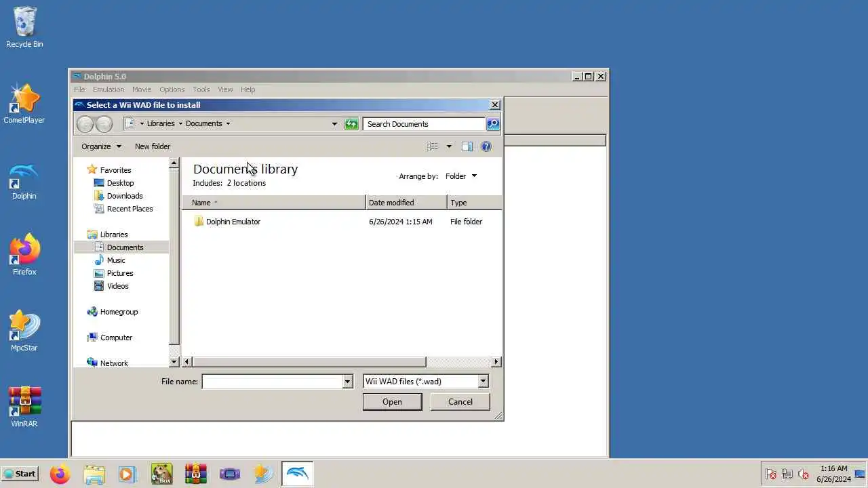Screen dimensions: 868x488
Task: Refresh the Documents location
Action: (x=351, y=124)
